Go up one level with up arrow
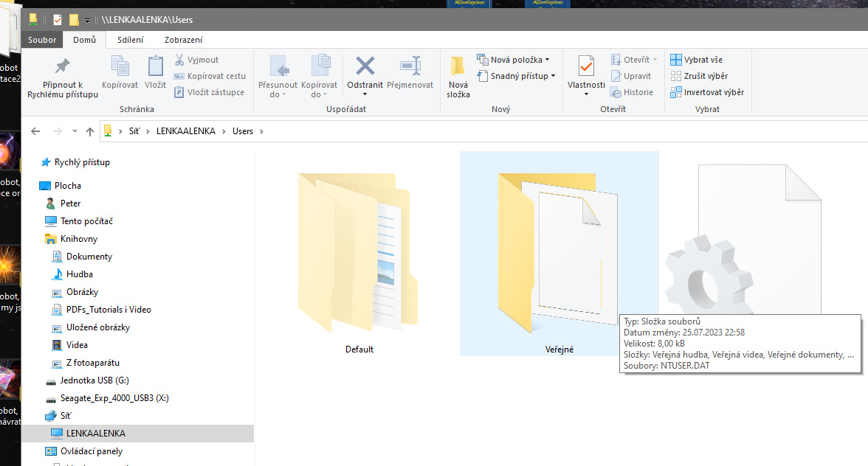Screen dimensions: 868x466 pyautogui.click(x=90, y=131)
